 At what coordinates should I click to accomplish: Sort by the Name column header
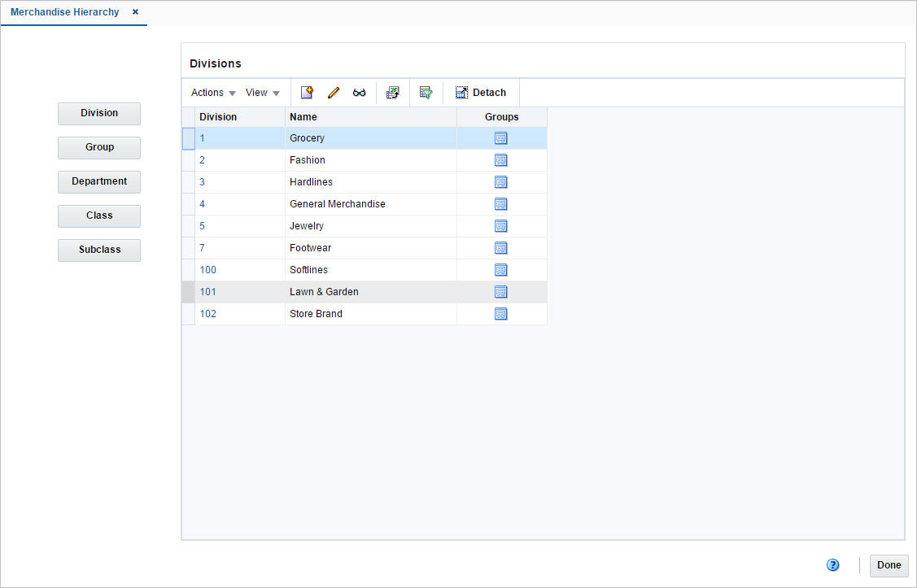click(x=371, y=117)
